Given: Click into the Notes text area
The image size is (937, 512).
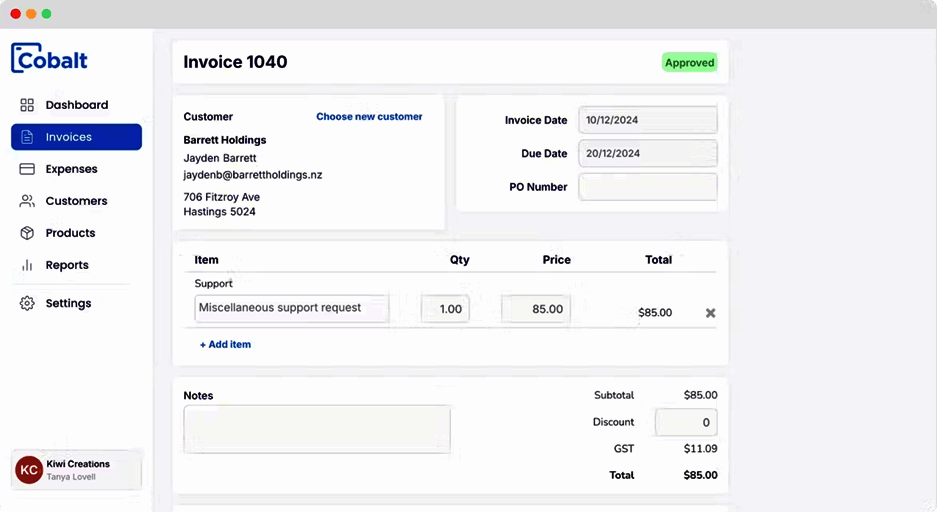Looking at the screenshot, I should tap(316, 429).
